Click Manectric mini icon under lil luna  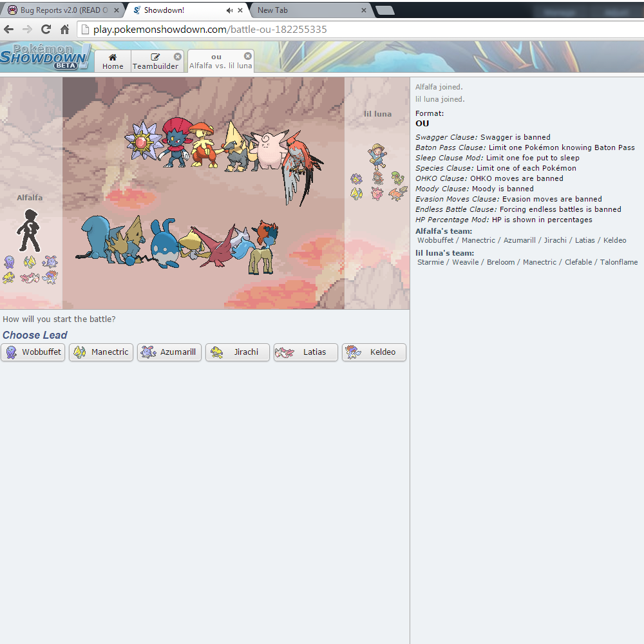[x=357, y=193]
